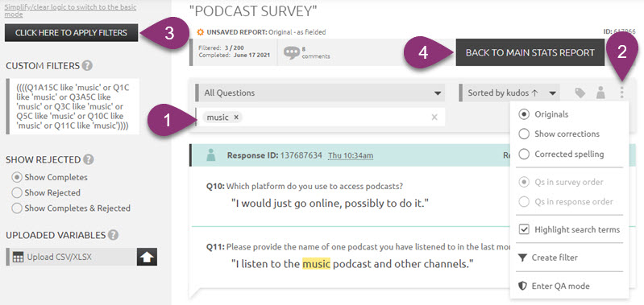Click the 'Completed: June 17 2021' text

click(x=234, y=55)
